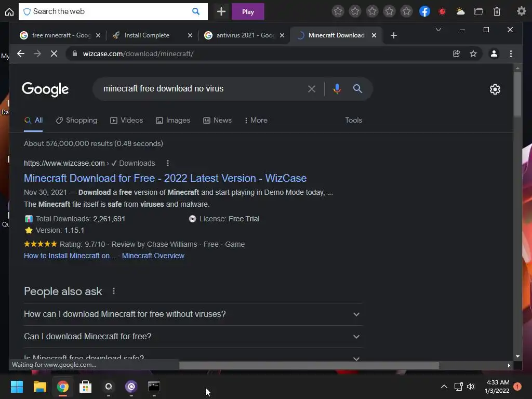This screenshot has height=399, width=532.
Task: Open the clock showing 4:33 AM
Action: click(x=497, y=387)
